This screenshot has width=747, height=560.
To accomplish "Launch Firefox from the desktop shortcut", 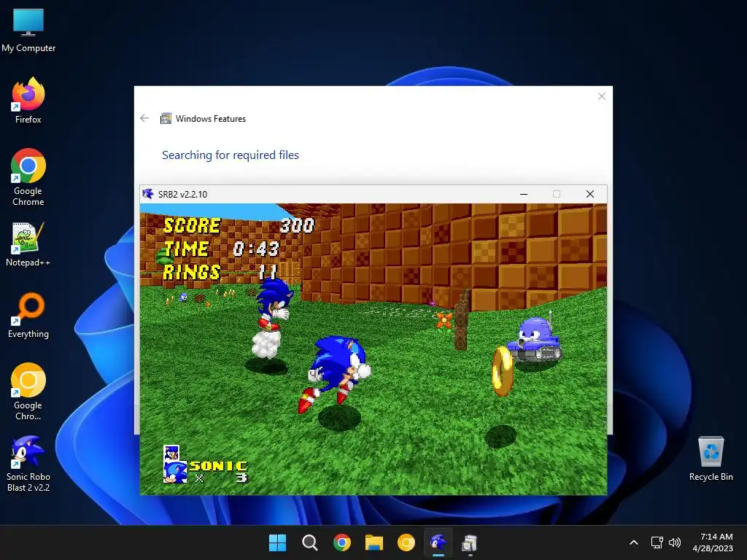I will [x=28, y=101].
